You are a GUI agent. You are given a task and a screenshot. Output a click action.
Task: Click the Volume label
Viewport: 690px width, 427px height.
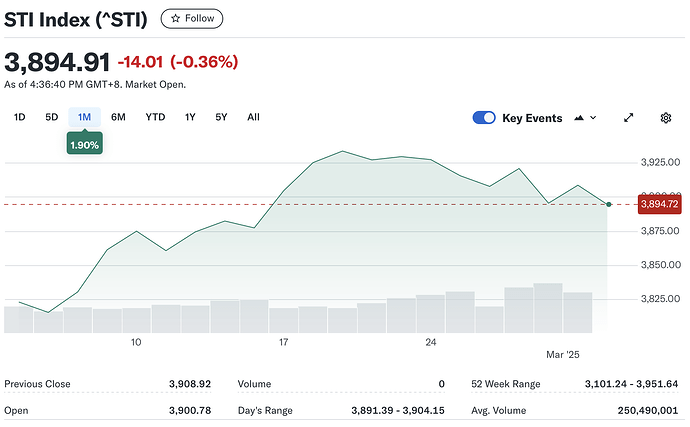pyautogui.click(x=254, y=384)
